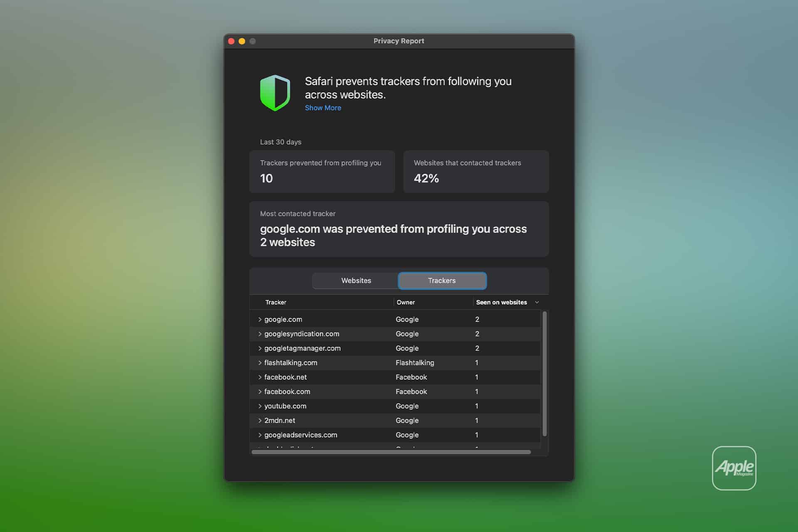The height and width of the screenshot is (532, 798).
Task: Click the Facebook owner for facebook.net
Action: click(411, 377)
